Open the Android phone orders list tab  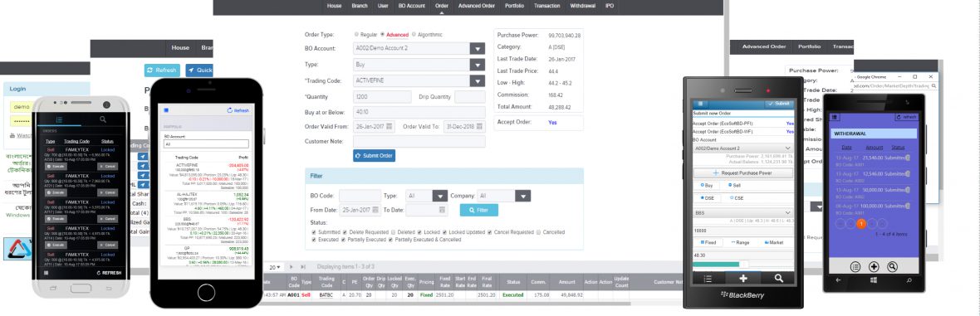[x=59, y=119]
